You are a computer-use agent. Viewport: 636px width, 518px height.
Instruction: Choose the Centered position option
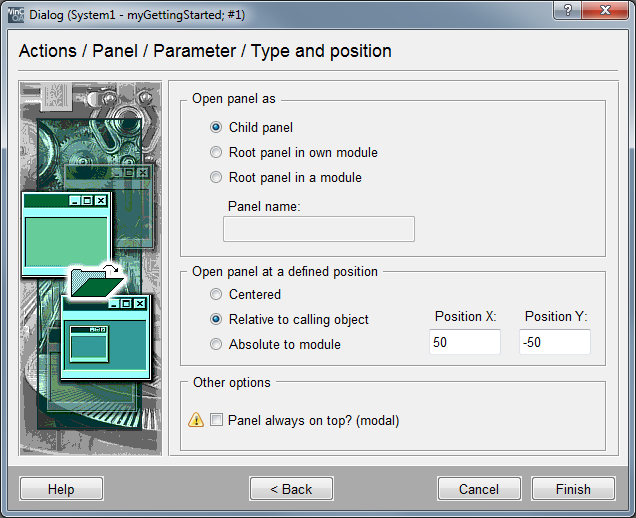[x=216, y=295]
